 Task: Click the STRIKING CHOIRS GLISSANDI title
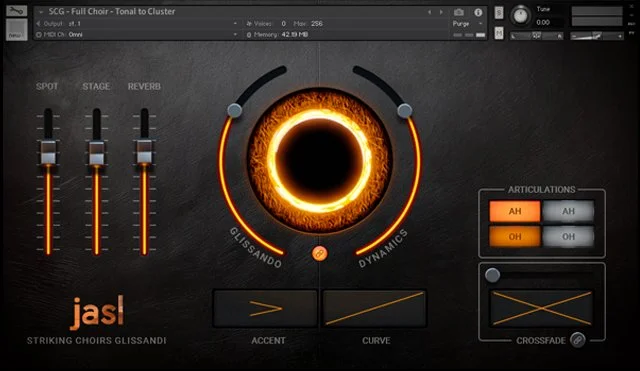tap(97, 340)
